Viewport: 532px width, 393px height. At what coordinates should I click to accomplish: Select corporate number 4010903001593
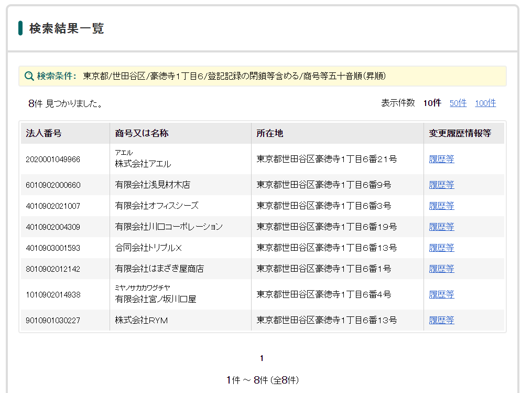(53, 248)
